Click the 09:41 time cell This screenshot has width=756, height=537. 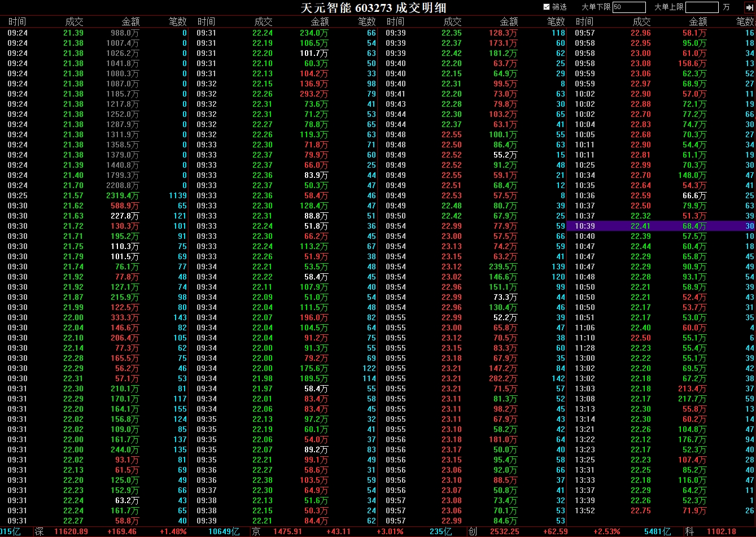click(x=396, y=94)
